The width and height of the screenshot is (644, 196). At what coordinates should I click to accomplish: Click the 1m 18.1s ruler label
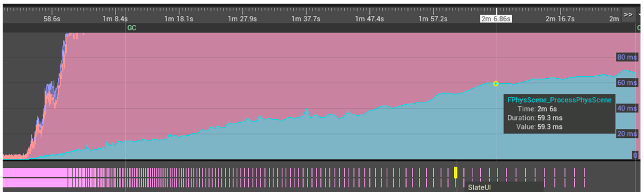(178, 19)
